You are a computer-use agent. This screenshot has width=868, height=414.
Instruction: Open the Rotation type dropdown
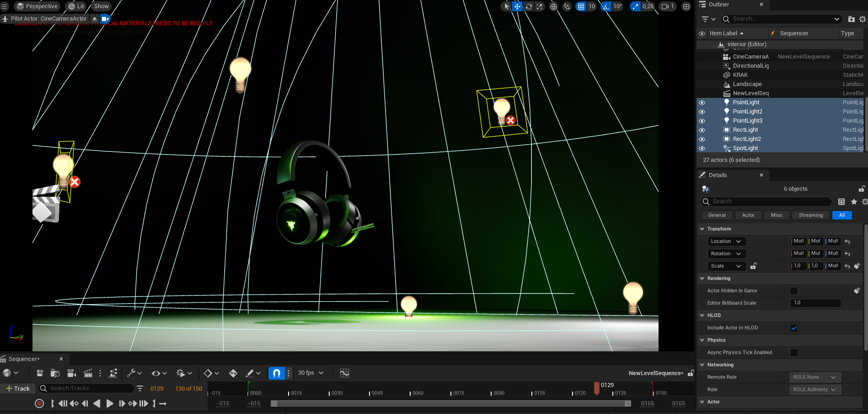pos(727,253)
